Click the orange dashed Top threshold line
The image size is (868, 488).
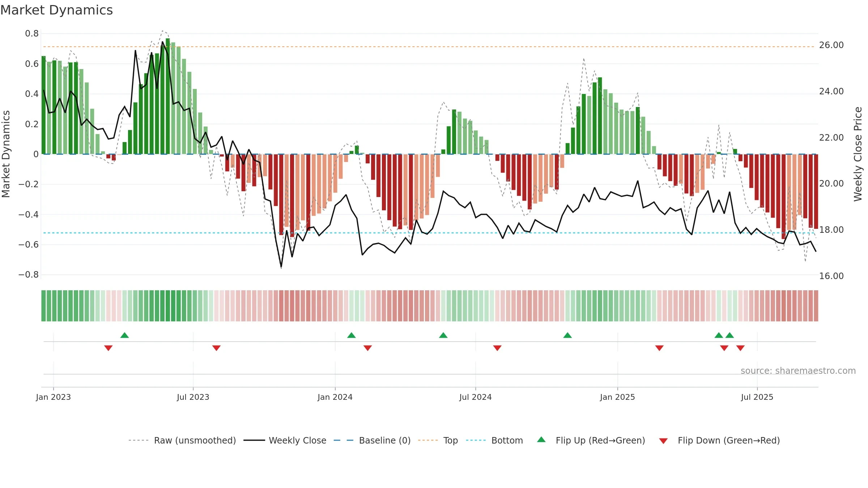pyautogui.click(x=430, y=47)
